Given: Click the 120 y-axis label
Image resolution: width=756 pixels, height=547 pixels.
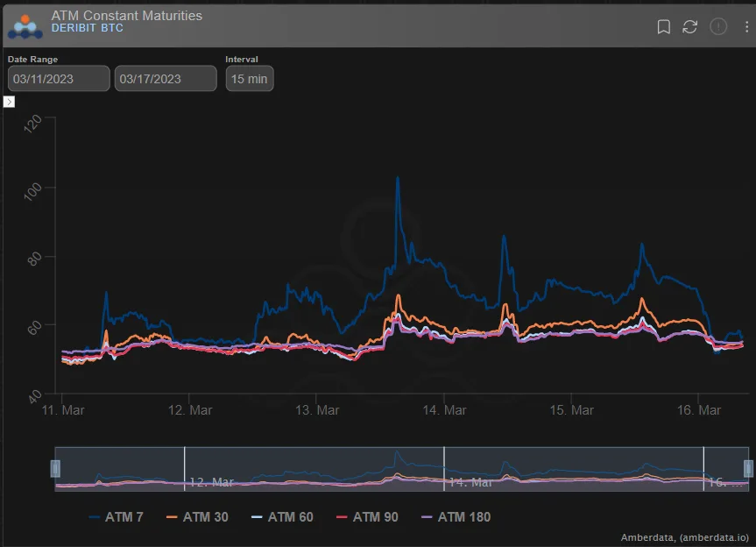Looking at the screenshot, I should [32, 124].
